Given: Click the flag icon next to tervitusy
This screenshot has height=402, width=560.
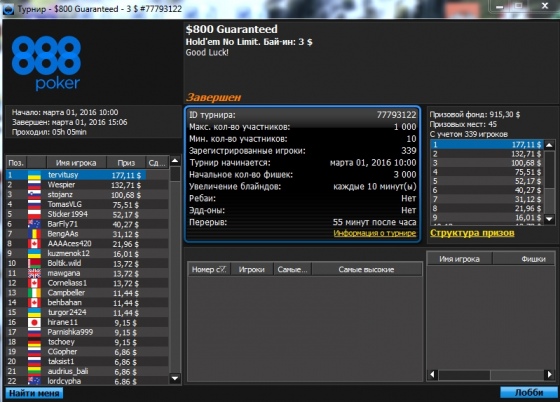Looking at the screenshot, I should (34, 175).
